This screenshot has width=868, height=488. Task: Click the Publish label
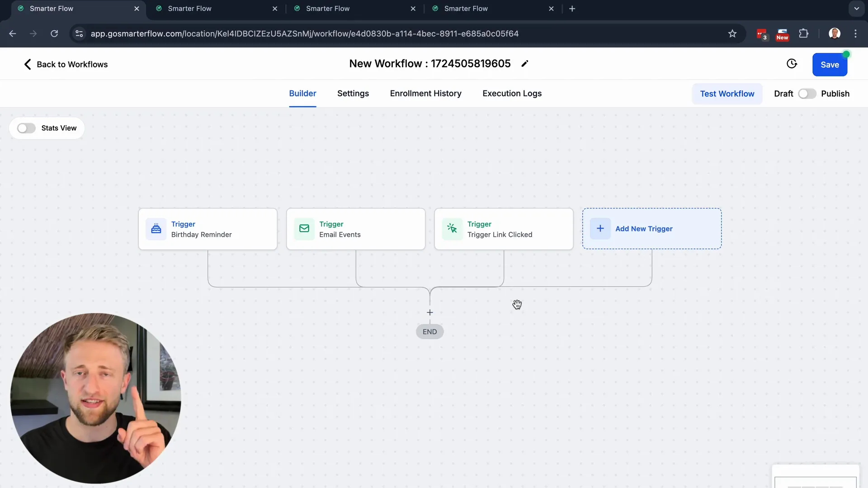(835, 94)
